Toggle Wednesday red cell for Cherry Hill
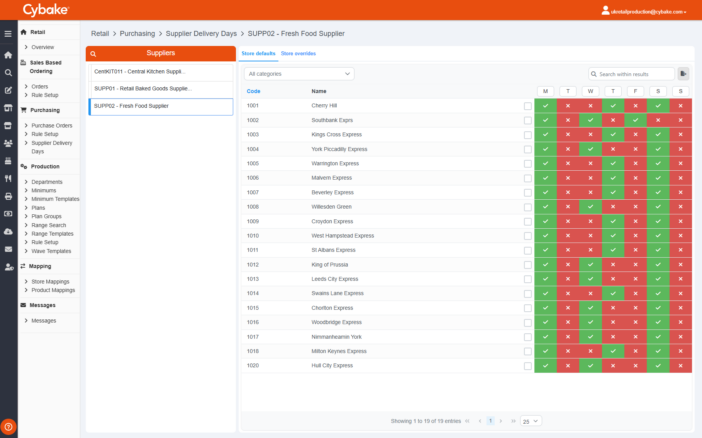The height and width of the screenshot is (438, 702). tap(591, 106)
